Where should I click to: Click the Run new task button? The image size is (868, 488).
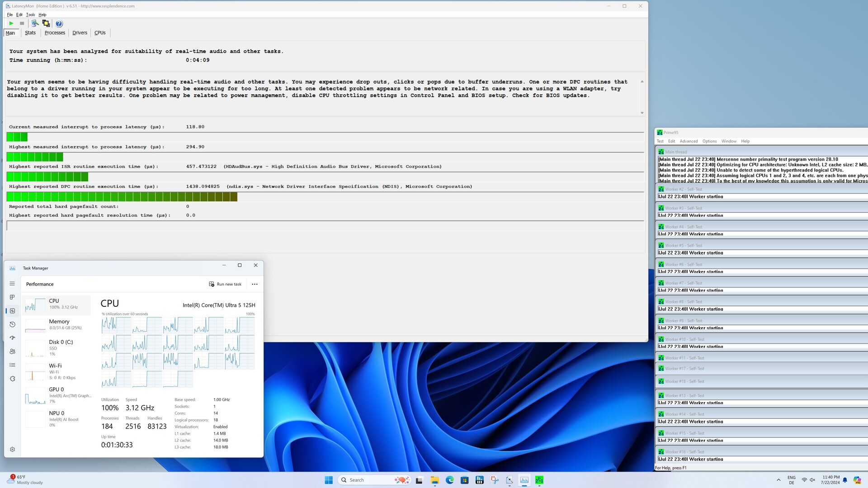[x=225, y=284]
